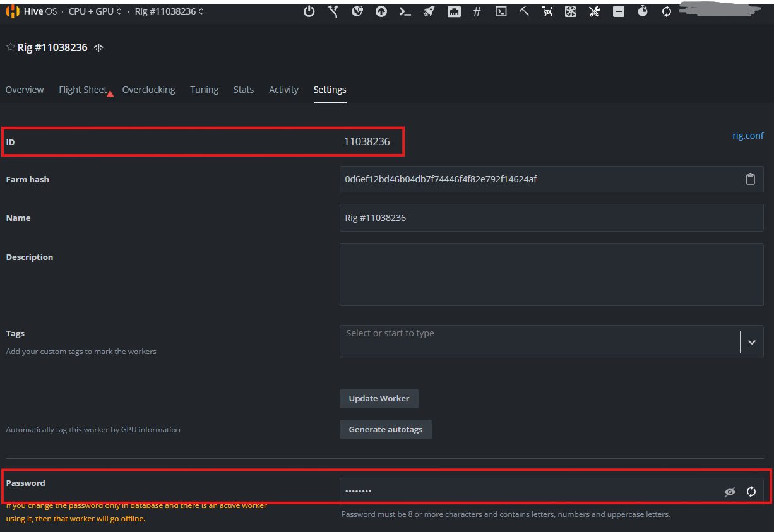774x532 pixels.
Task: Click the Farm hash field
Action: tap(552, 179)
